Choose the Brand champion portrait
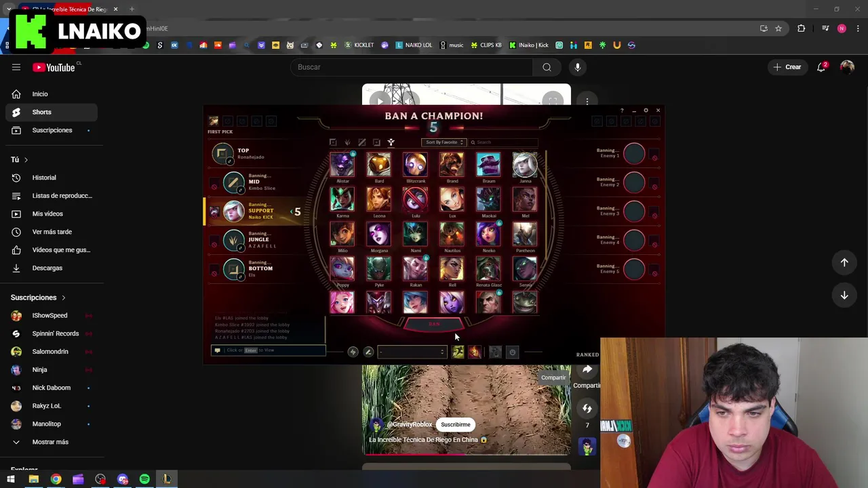 [x=452, y=165]
